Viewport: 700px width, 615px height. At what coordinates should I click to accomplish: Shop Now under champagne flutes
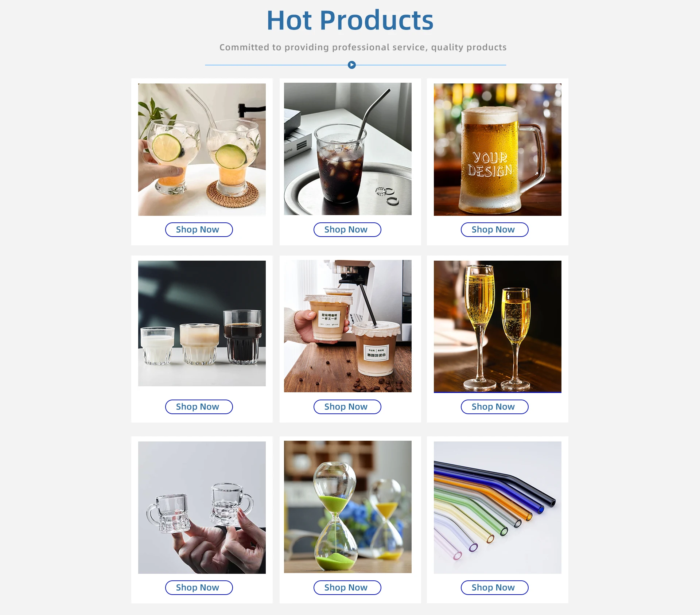click(495, 407)
